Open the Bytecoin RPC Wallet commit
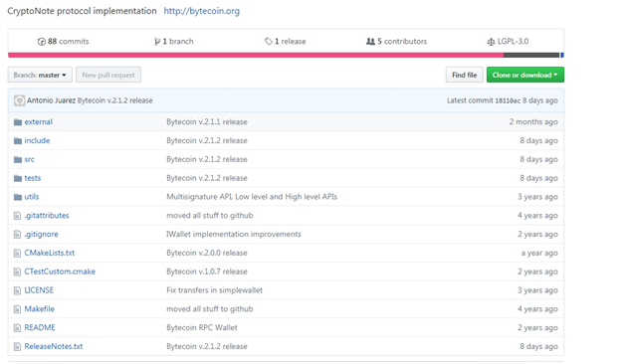625x364 pixels. [202, 328]
